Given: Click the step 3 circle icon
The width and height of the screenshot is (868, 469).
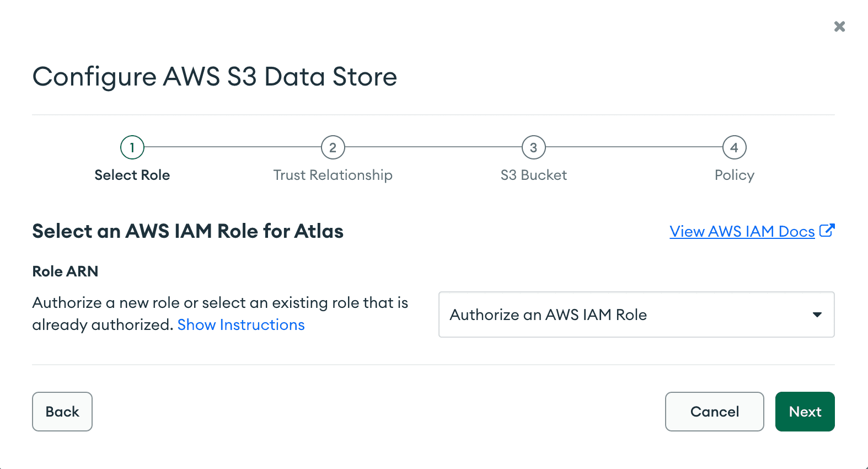Looking at the screenshot, I should point(533,147).
